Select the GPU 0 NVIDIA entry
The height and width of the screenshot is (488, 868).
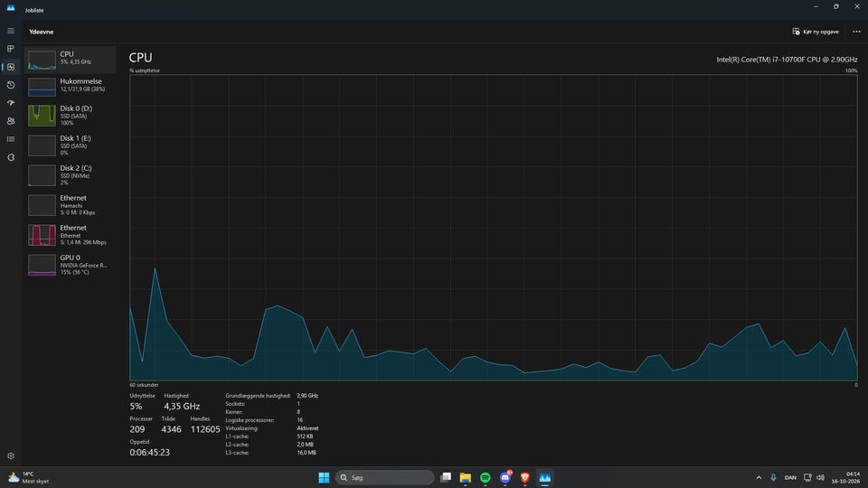click(71, 265)
